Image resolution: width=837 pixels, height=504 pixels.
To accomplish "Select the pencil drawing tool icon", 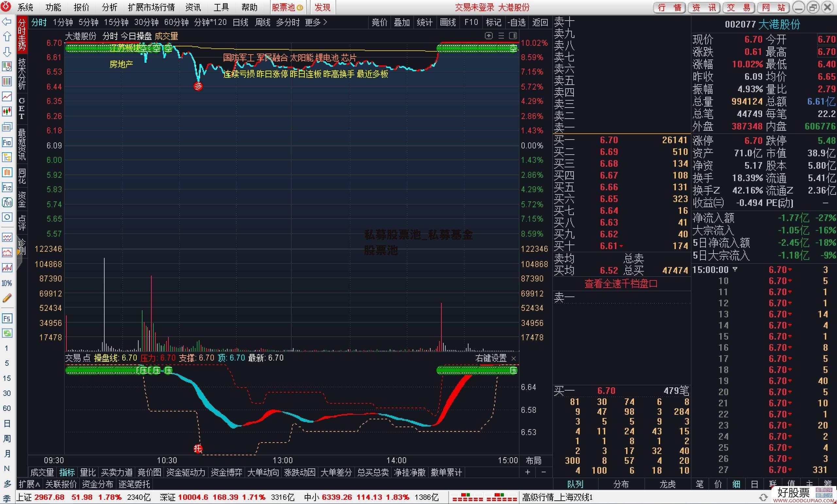I will point(7,298).
